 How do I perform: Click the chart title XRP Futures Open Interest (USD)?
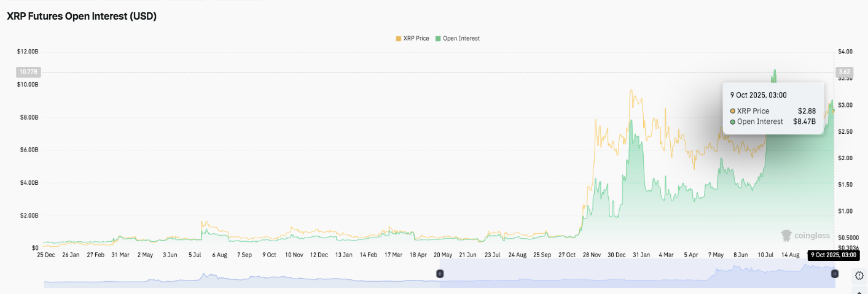click(82, 17)
